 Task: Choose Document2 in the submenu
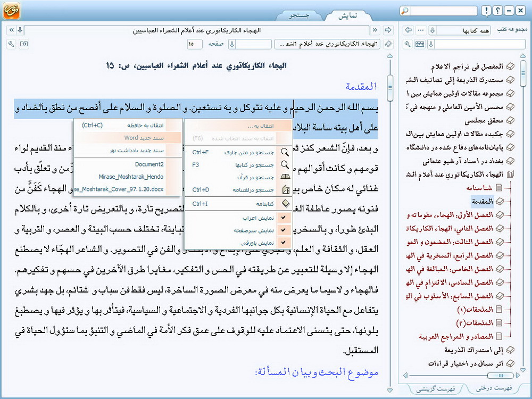128,164
